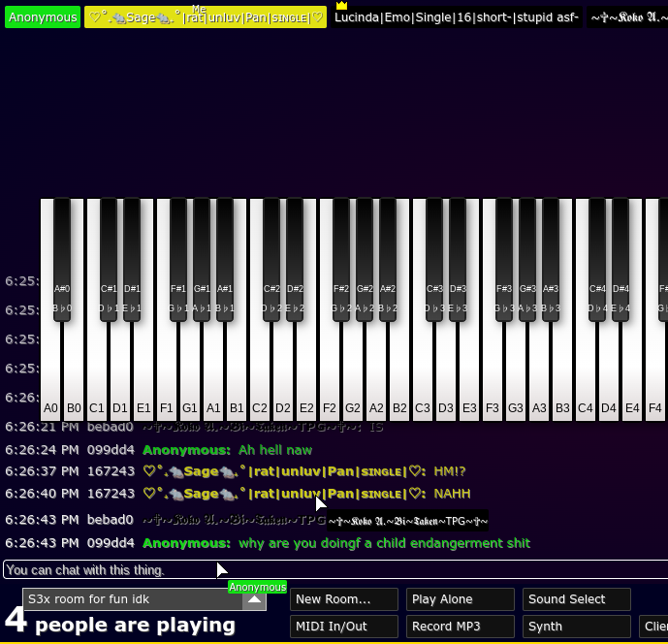668x644 pixels.
Task: Play the G#1 black key
Action: coord(202,260)
